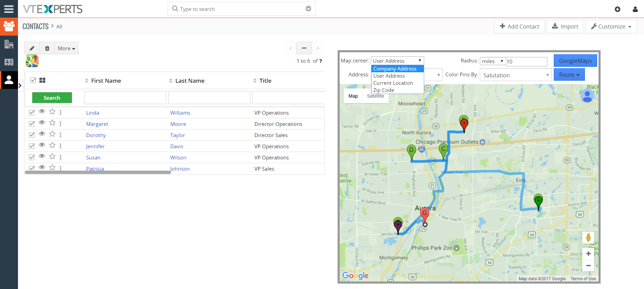Star the Margaret Moore contact
This screenshot has height=289, width=644.
[52, 123]
